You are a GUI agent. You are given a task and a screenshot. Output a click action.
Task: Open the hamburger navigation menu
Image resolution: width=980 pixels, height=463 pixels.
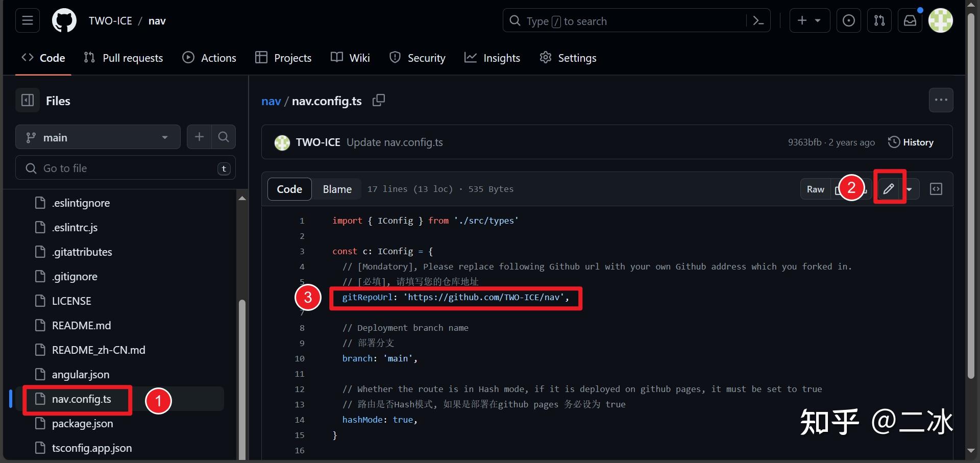28,20
